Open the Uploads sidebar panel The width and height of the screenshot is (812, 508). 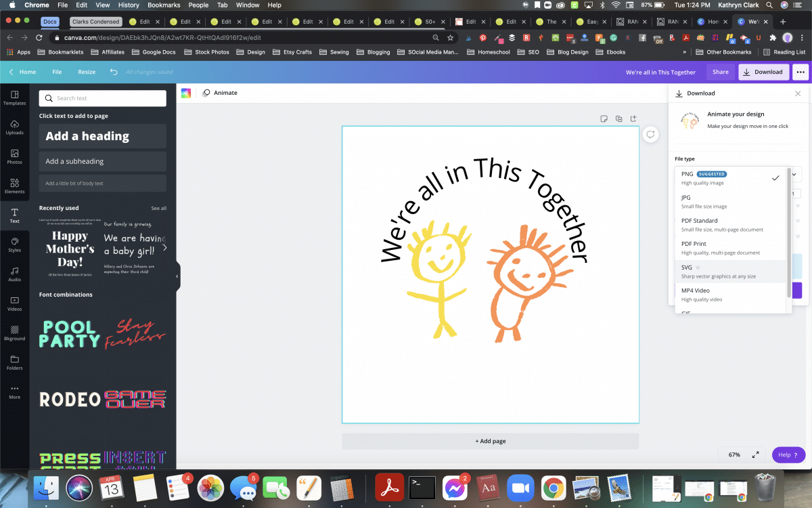tap(14, 127)
